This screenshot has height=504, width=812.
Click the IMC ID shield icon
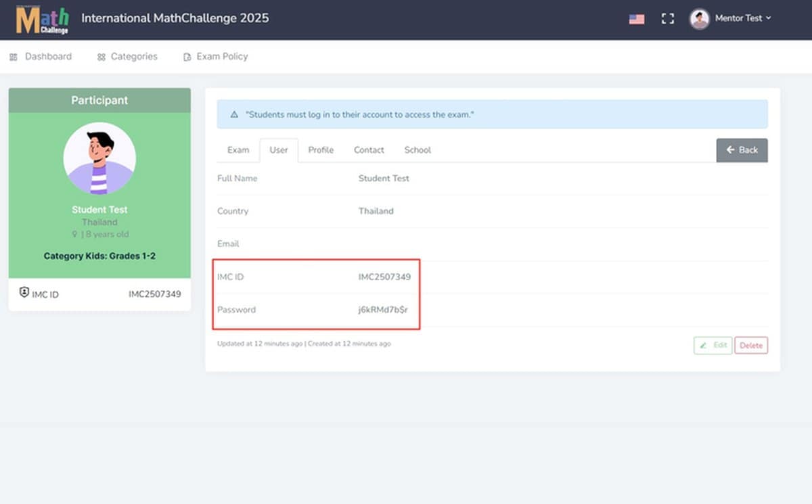[24, 292]
